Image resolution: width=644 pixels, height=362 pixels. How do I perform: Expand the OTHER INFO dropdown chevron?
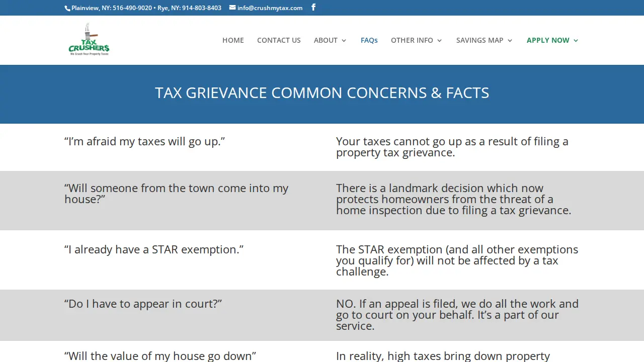click(x=440, y=41)
